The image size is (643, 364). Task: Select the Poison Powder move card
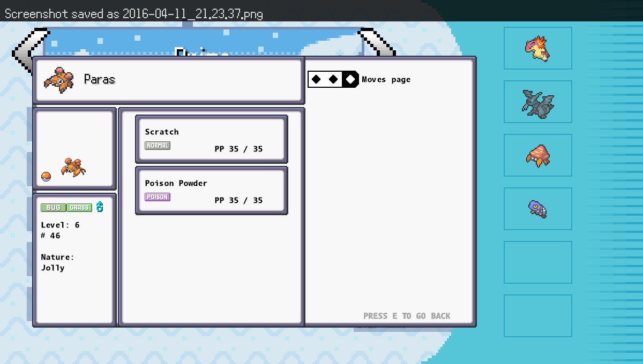211,191
